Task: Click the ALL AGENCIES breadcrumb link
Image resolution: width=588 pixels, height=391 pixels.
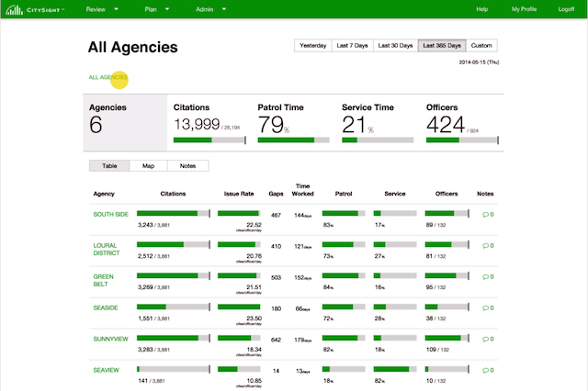Action: 107,78
